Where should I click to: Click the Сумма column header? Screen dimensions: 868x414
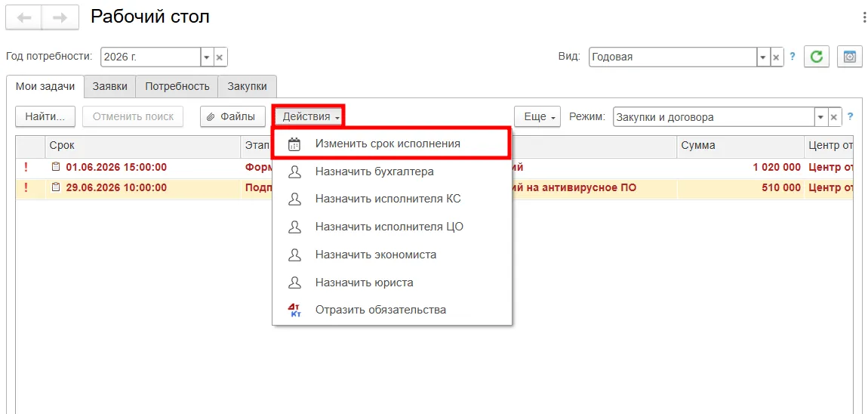pos(740,146)
